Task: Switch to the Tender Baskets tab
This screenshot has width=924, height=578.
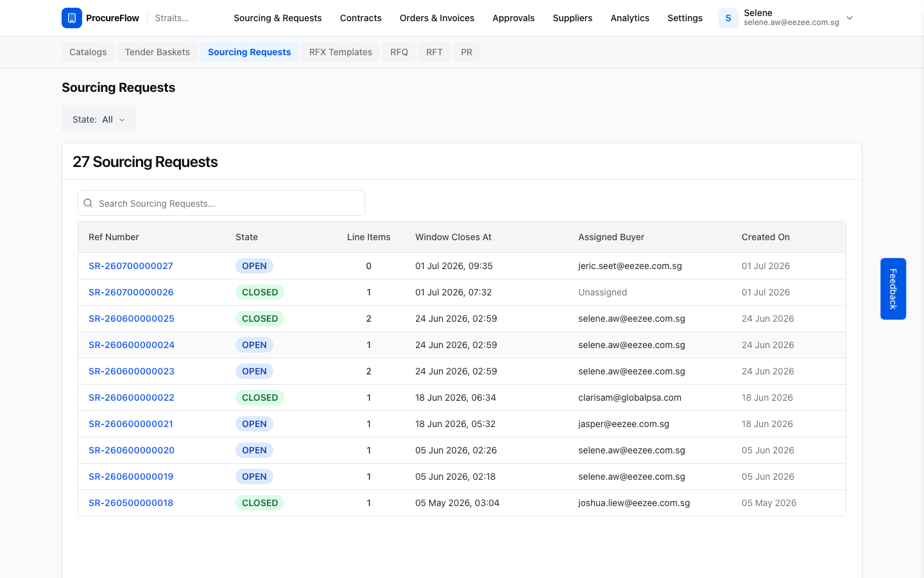Action: point(157,52)
